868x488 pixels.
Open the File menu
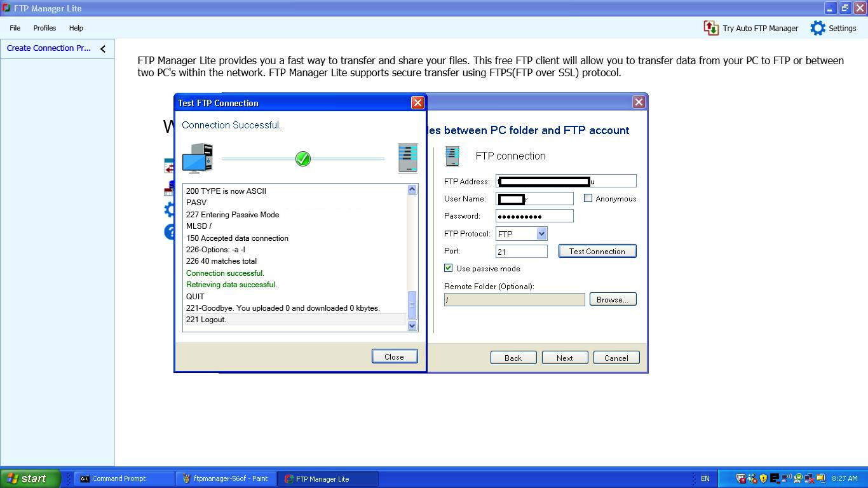coord(15,28)
